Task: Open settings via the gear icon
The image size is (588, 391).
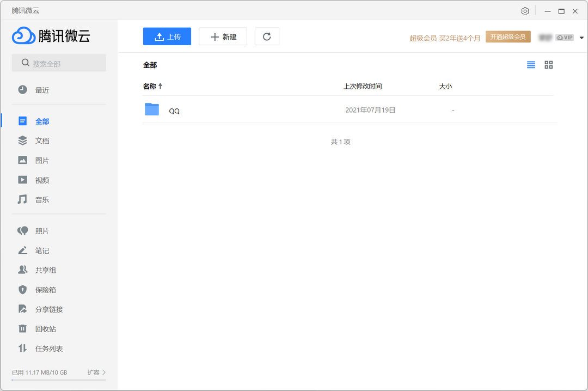Action: coord(525,11)
